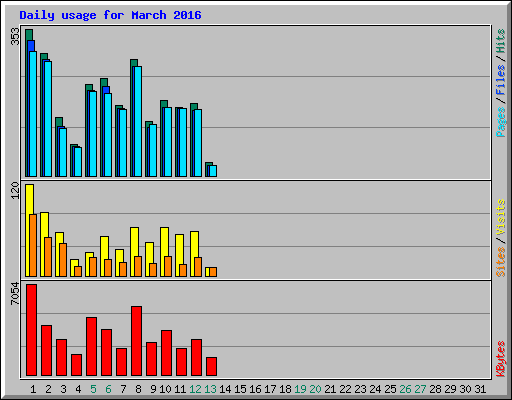Click the red KBytes bar for day 1
The width and height of the screenshot is (512, 400).
(31, 330)
